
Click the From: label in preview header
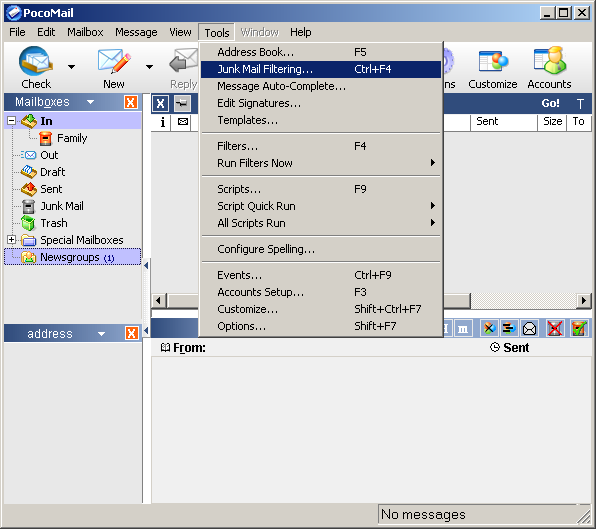coord(189,348)
